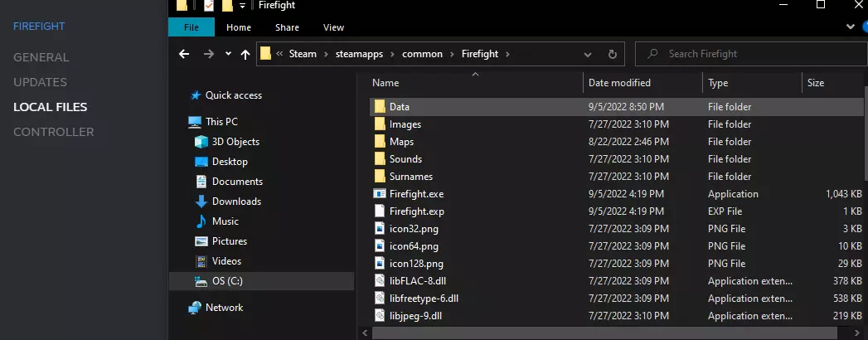Image resolution: width=868 pixels, height=340 pixels.
Task: Click the "9/5/2022 8:50 PM" date cell
Action: [x=626, y=107]
